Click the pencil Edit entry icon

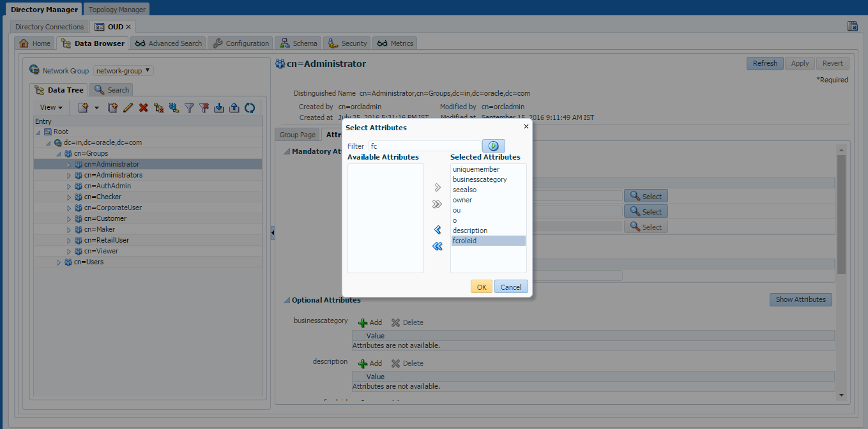128,108
